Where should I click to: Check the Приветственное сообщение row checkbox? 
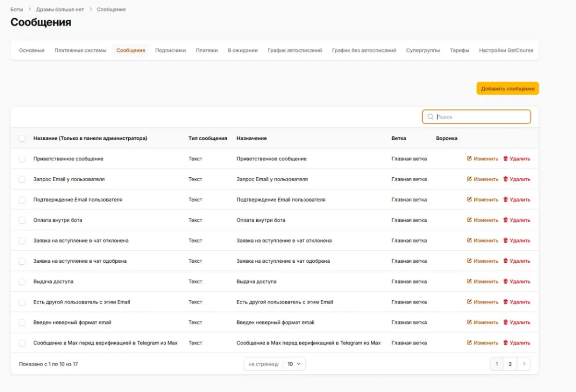pos(22,159)
